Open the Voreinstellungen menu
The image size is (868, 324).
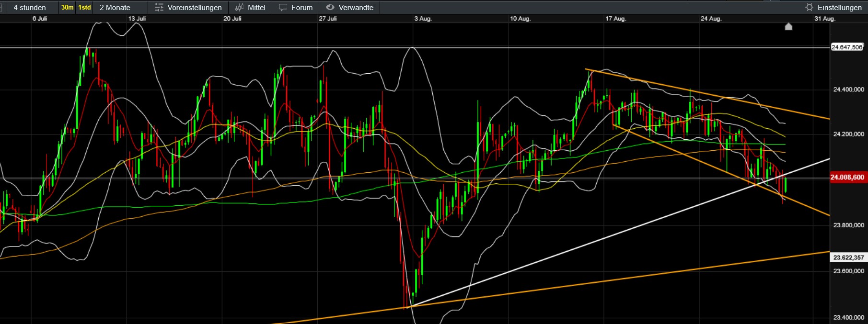coord(188,7)
